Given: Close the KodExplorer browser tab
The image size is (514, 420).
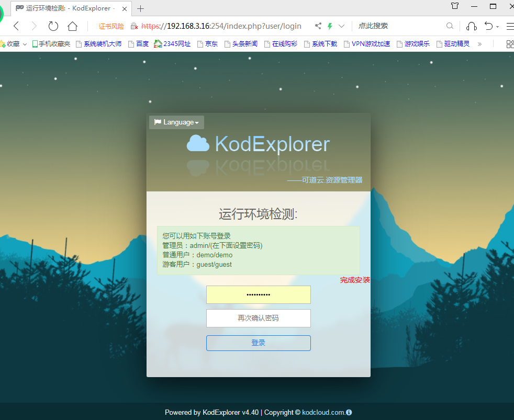Looking at the screenshot, I should [x=125, y=9].
